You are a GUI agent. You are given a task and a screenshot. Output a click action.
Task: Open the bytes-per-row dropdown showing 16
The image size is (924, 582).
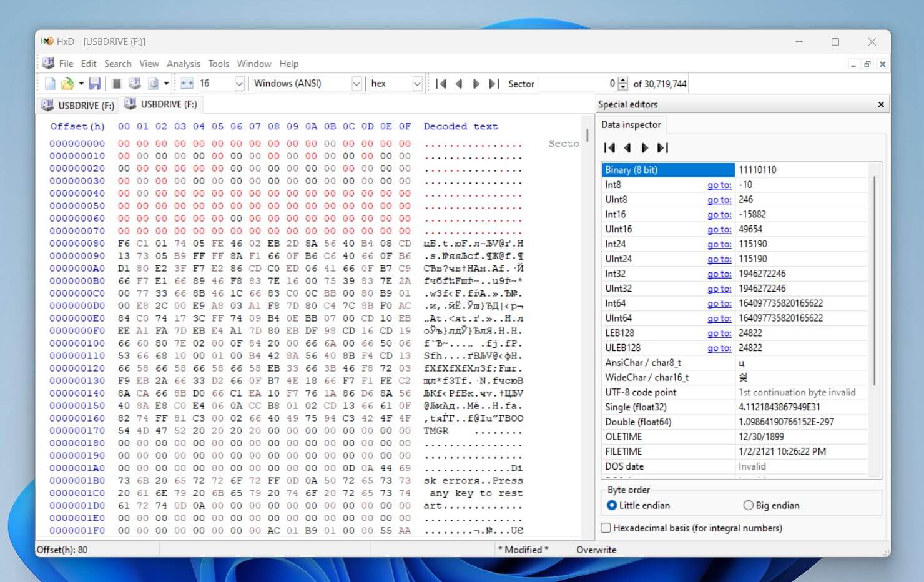click(x=240, y=83)
